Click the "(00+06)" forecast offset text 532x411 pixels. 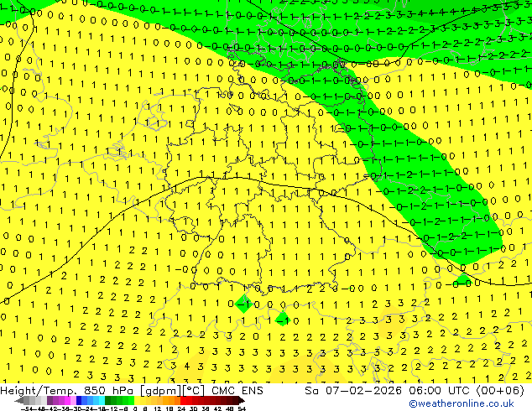point(500,391)
